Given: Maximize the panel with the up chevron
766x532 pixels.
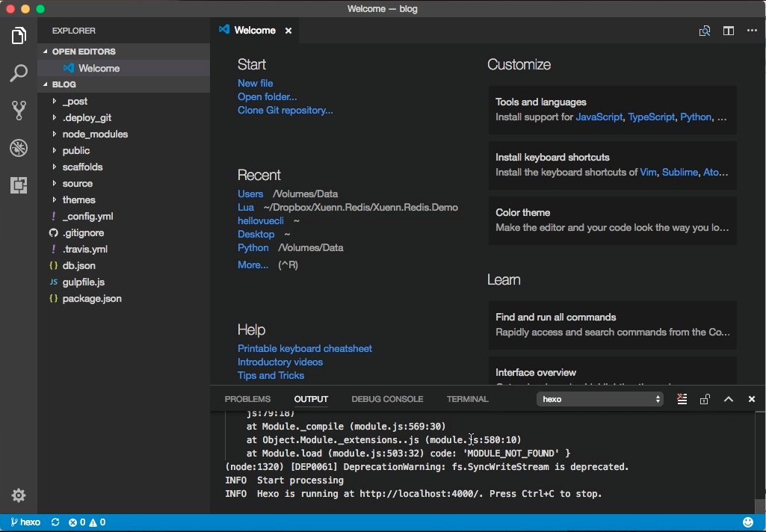Looking at the screenshot, I should pos(729,399).
